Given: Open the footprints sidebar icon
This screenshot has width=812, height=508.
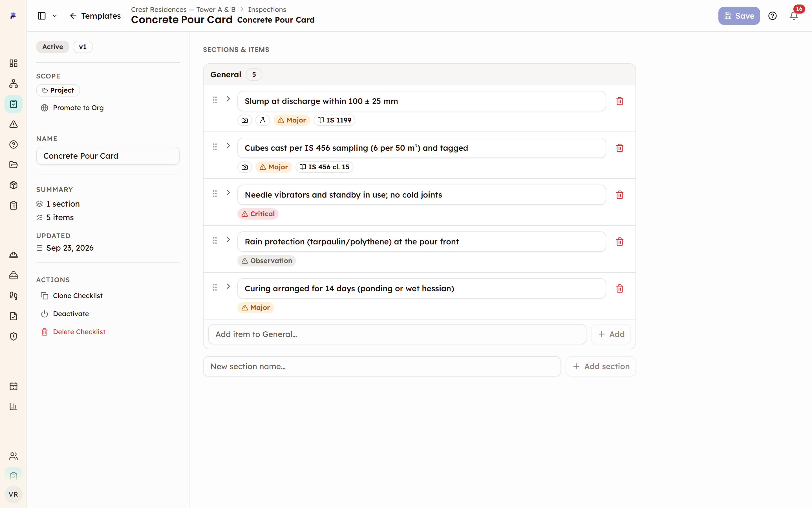Looking at the screenshot, I should [14, 296].
